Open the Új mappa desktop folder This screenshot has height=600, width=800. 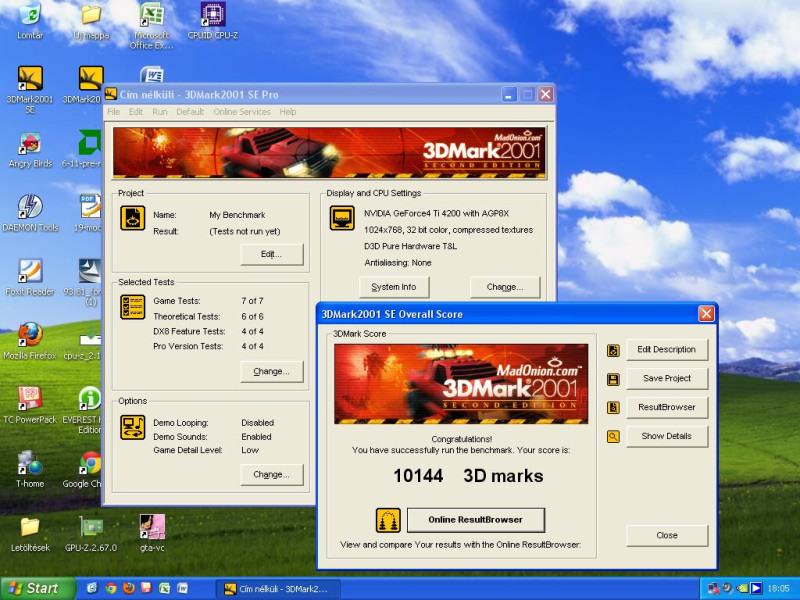(x=91, y=20)
